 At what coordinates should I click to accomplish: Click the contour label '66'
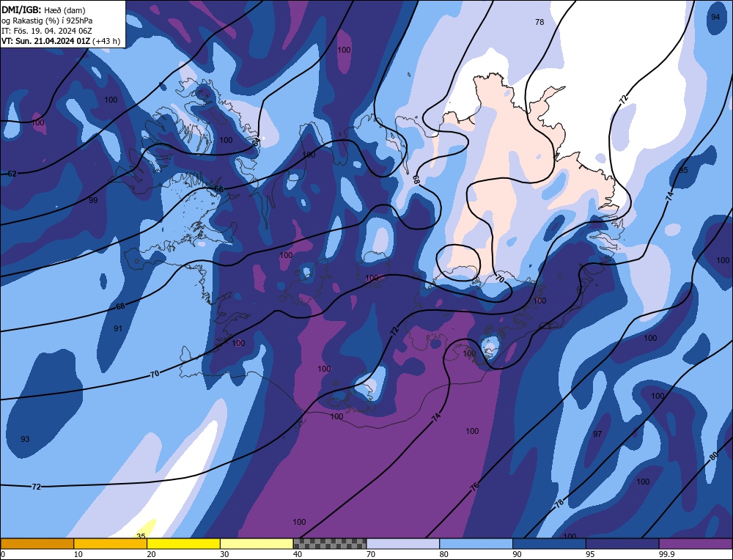218,189
